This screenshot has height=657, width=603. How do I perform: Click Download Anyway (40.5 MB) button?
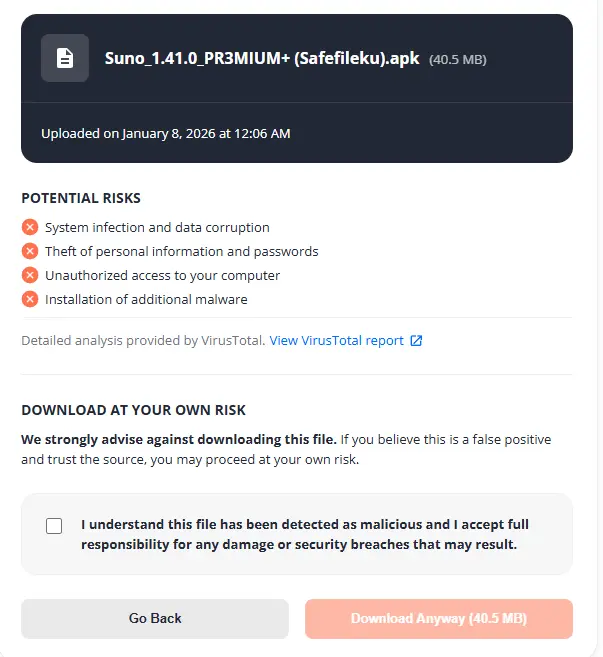tap(439, 618)
